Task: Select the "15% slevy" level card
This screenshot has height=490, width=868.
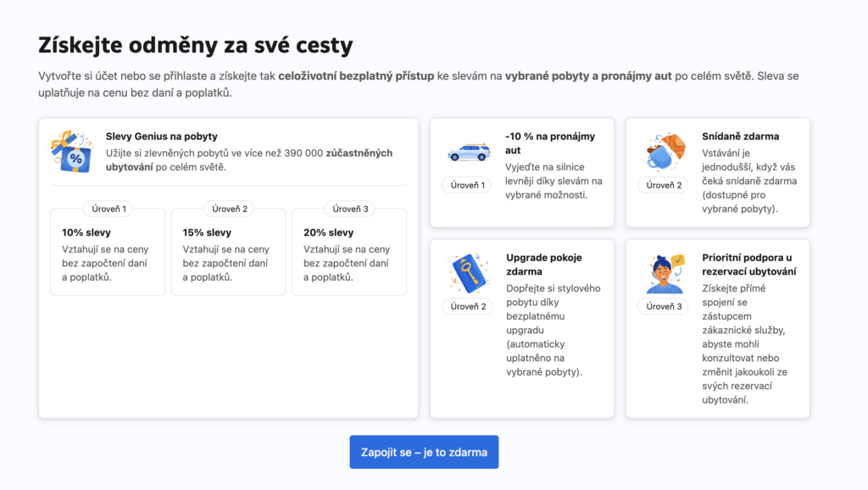Action: point(228,253)
